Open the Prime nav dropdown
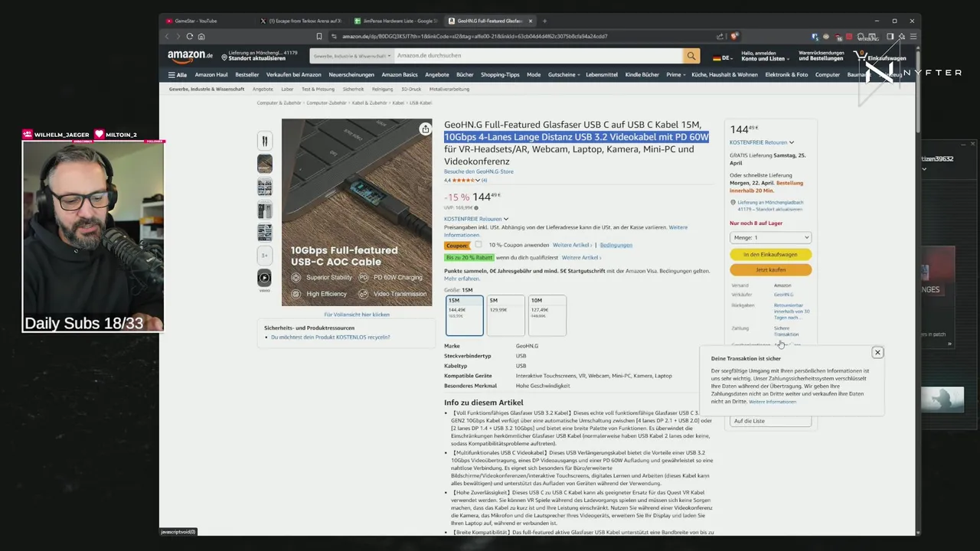Viewport: 980px width, 551px height. [x=676, y=75]
